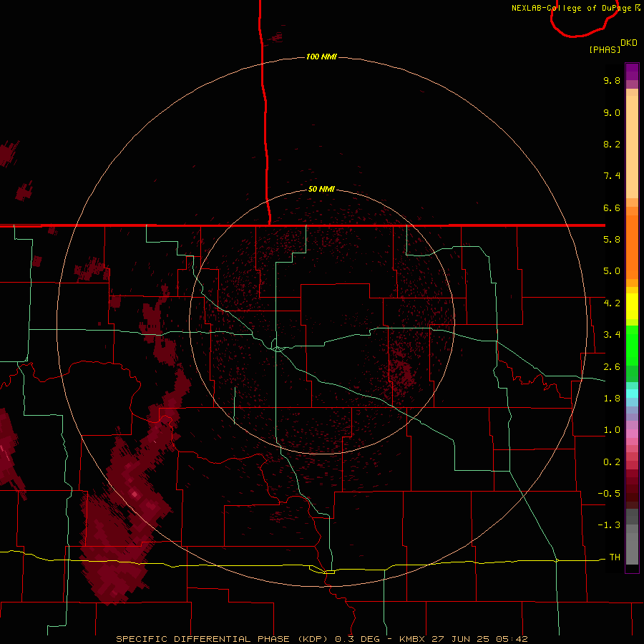Select the 0.2 scale label
This screenshot has width=644, height=644.
click(612, 462)
